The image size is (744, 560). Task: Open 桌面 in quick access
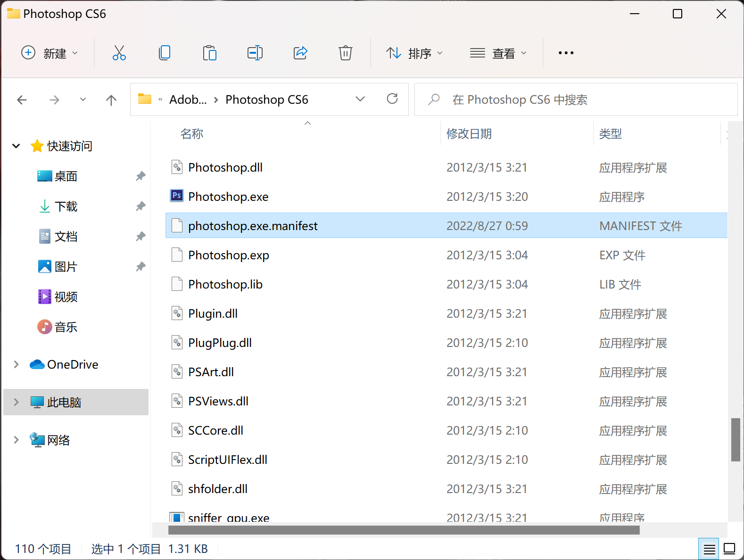(x=66, y=176)
